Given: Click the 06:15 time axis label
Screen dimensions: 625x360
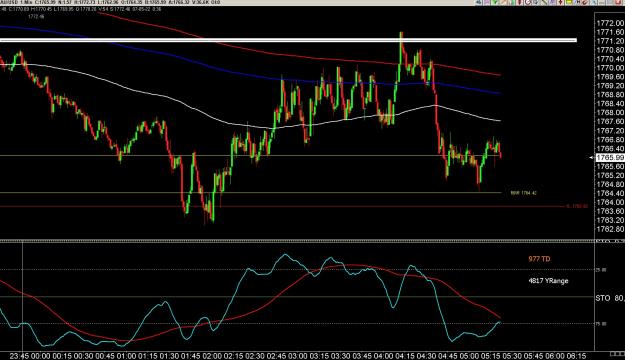Looking at the screenshot, I should click(576, 356).
